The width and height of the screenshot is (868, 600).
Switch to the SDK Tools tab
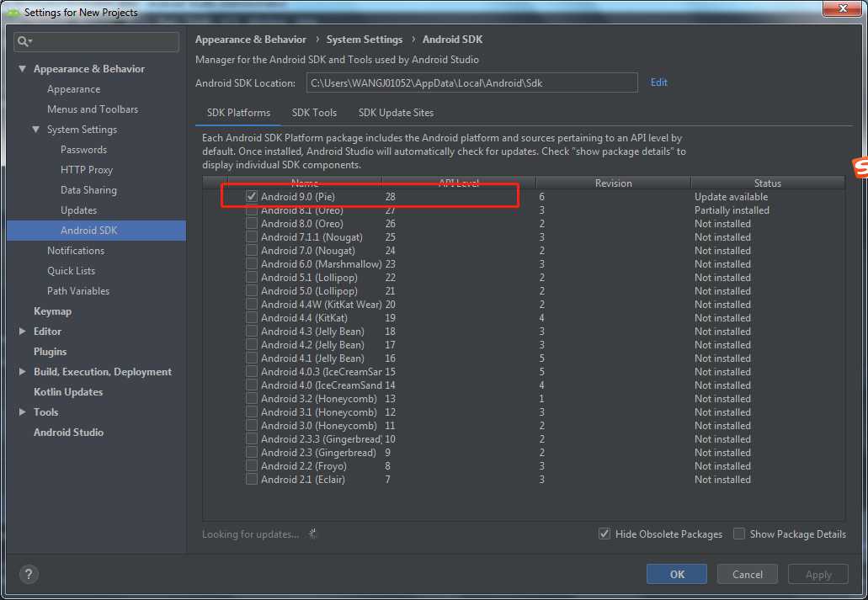pos(314,113)
